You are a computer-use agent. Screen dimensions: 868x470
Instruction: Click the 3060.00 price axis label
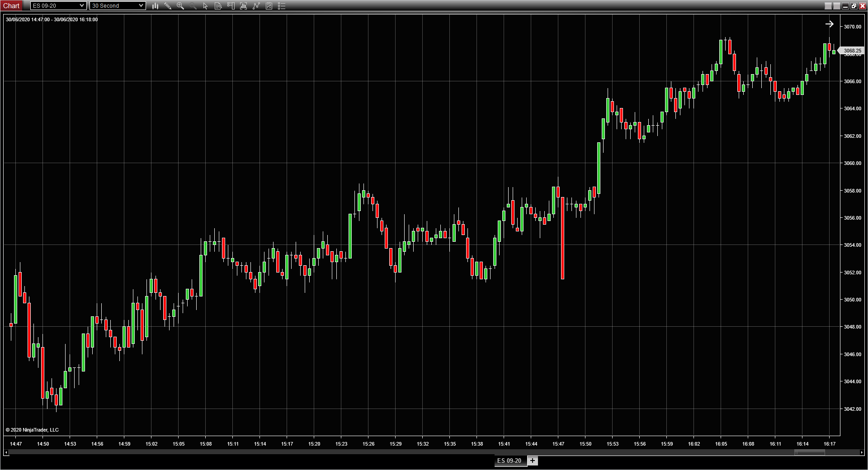click(x=853, y=163)
